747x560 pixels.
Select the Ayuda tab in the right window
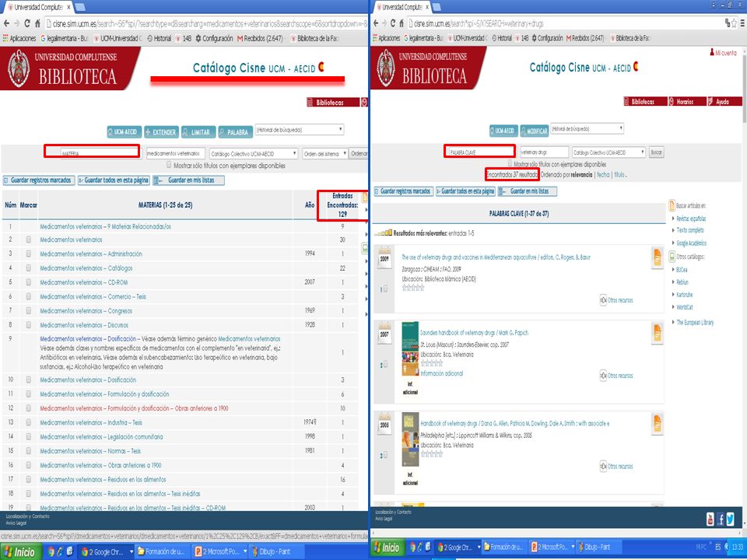click(724, 101)
